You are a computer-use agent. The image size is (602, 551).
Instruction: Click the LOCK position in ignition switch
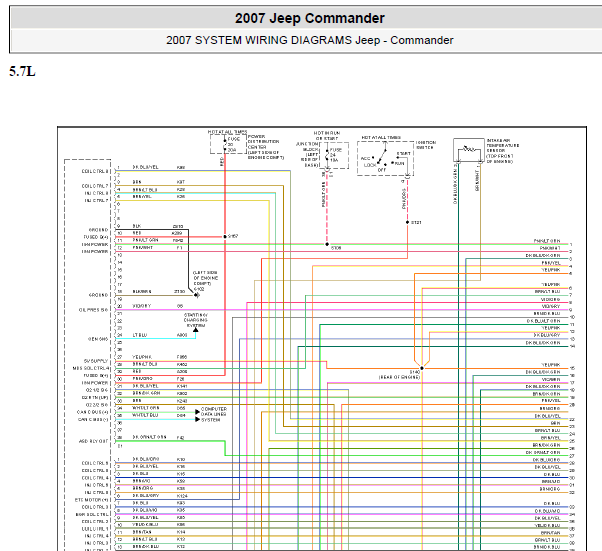point(370,165)
